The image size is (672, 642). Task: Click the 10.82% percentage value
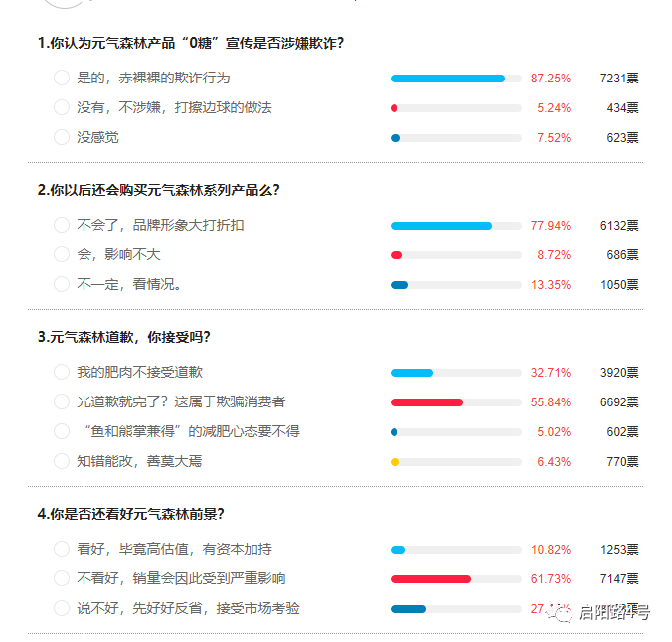pyautogui.click(x=551, y=550)
